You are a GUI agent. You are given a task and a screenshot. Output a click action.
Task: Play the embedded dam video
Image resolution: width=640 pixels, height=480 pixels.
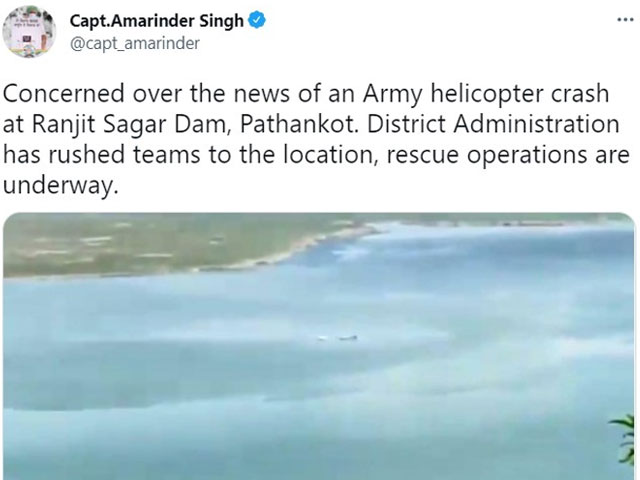tap(319, 346)
